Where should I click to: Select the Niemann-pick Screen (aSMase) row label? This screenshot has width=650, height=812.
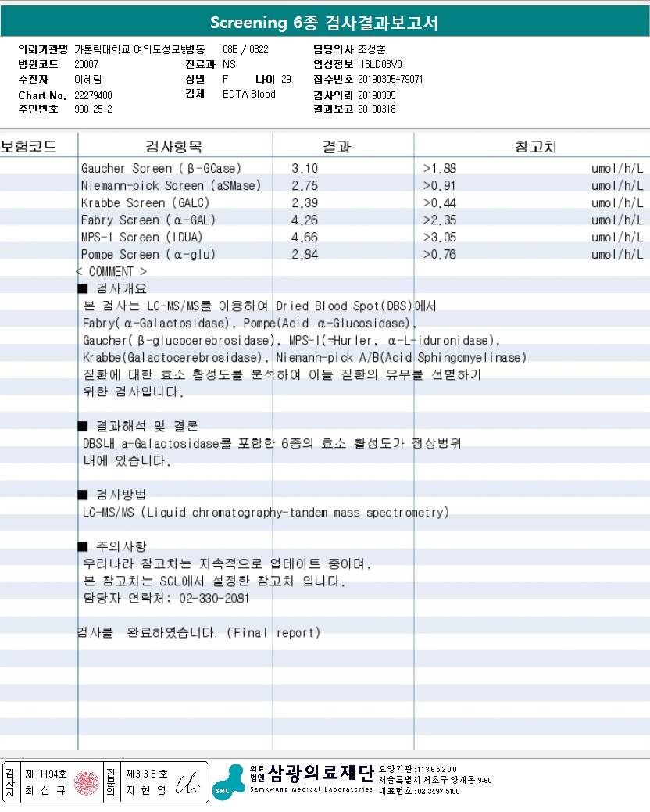click(x=171, y=185)
